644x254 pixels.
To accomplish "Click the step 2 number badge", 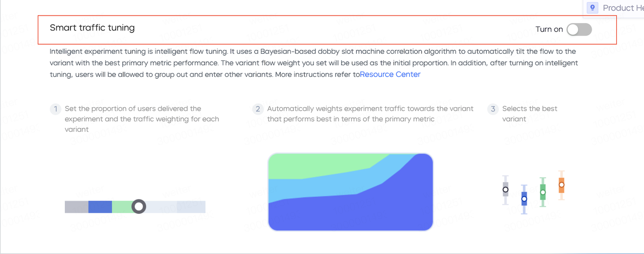I will pos(258,109).
